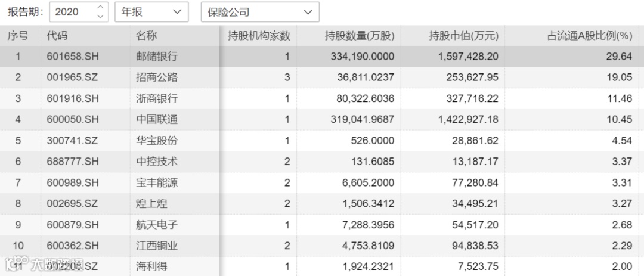Sort by 序号 column header

18,36
